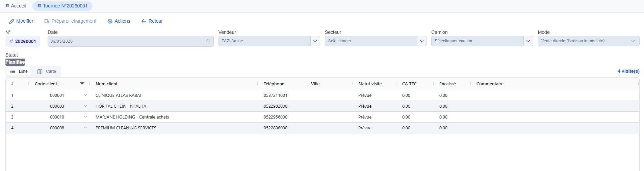Select CLINIQUE ATLAS RABAT row
This screenshot has height=171, width=644.
coord(322,95)
